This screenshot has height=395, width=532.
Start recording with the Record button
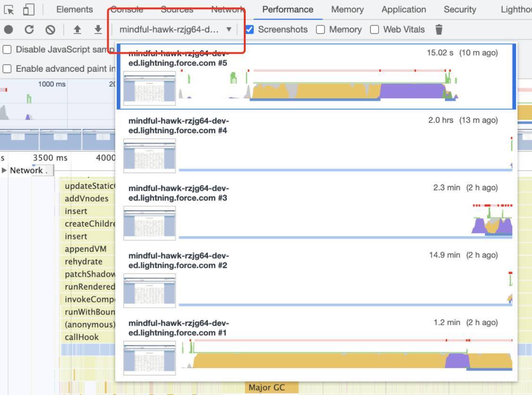[9, 30]
